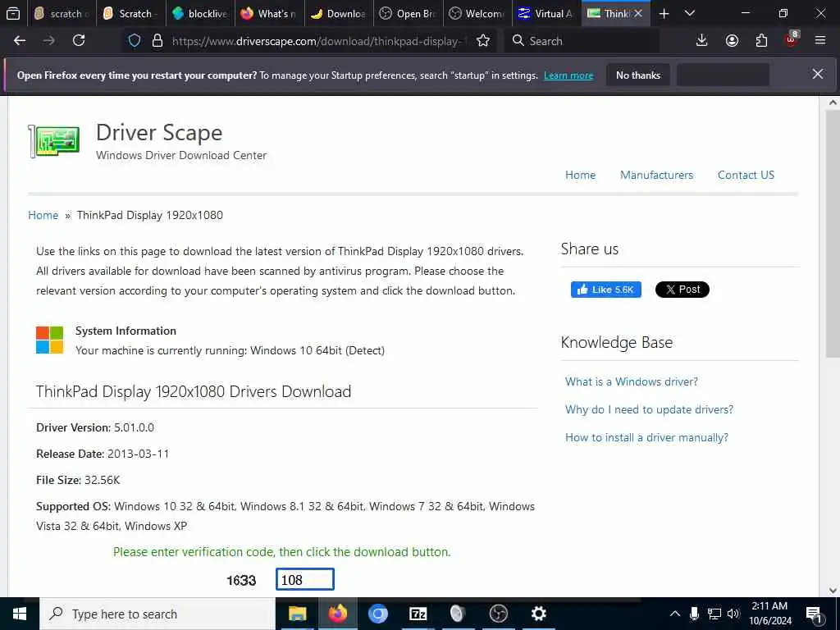Click the microphone tray icon

(x=694, y=614)
